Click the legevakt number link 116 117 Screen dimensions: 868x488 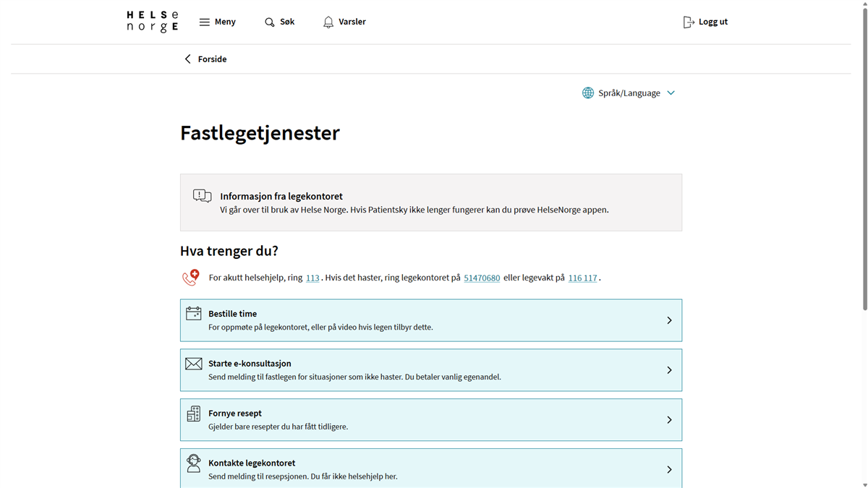[582, 278]
